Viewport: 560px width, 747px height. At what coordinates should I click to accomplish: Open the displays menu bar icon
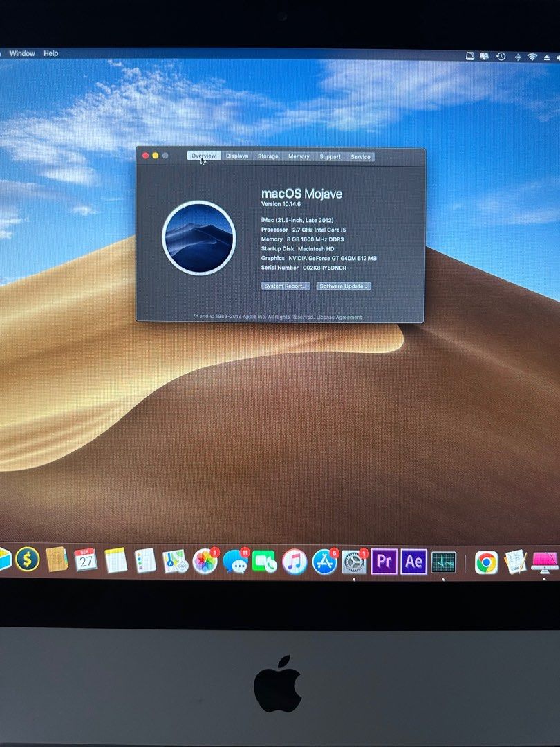click(485, 56)
